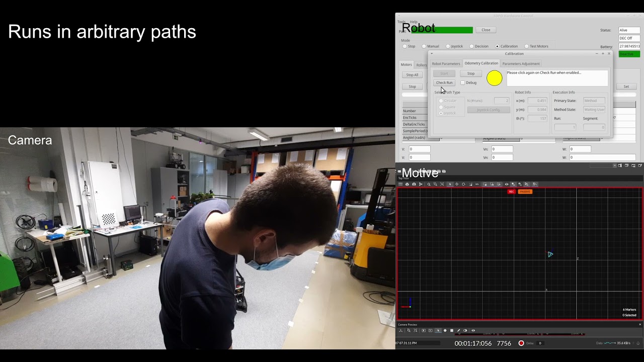Click the square mask icon in Camera Preview toolbar
The width and height of the screenshot is (644, 362).
coord(452,330)
